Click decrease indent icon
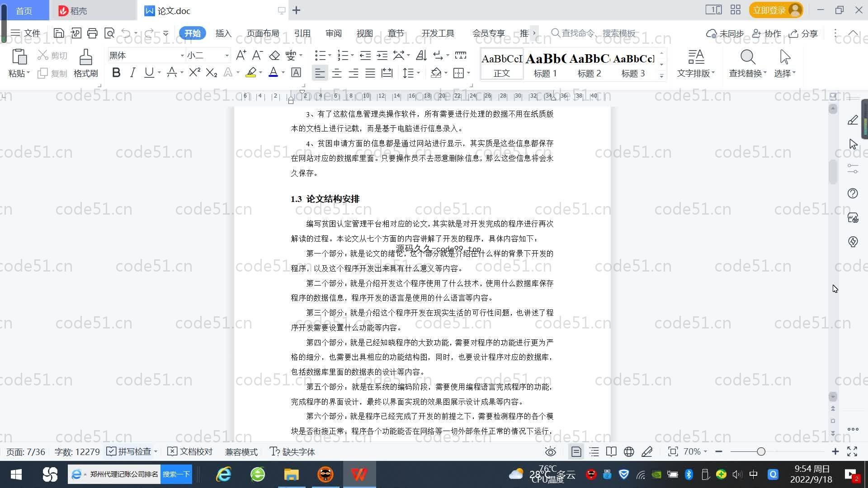The image size is (868, 488). click(x=365, y=55)
